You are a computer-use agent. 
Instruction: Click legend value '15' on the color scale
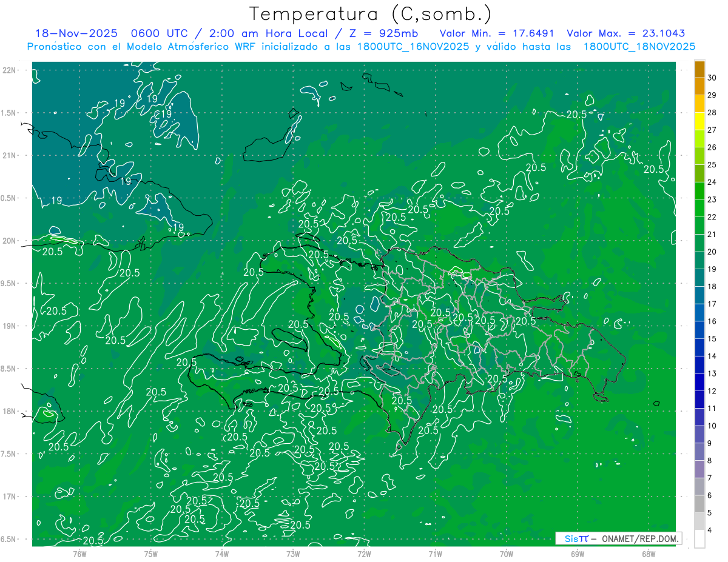point(712,338)
